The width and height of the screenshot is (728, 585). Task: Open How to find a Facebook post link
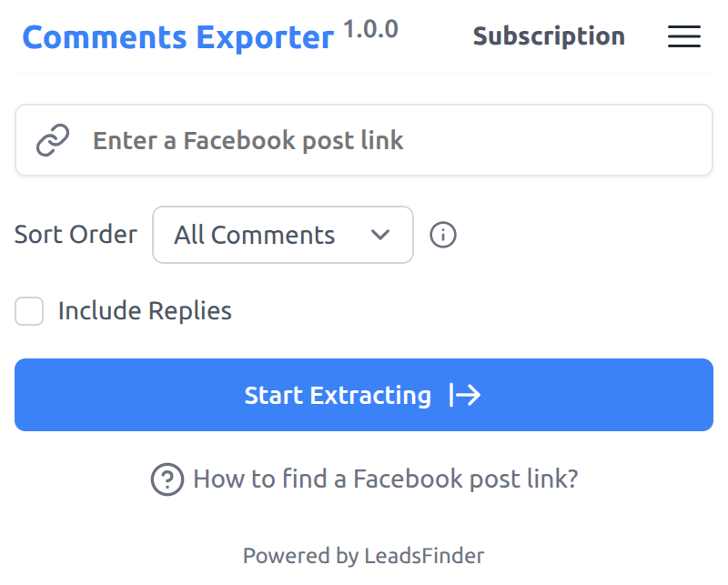(385, 479)
